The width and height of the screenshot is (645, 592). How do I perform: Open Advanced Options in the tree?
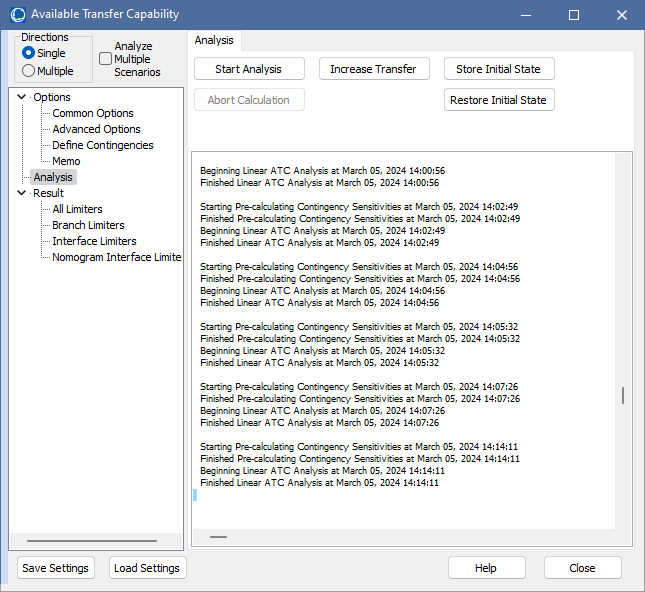pyautogui.click(x=96, y=129)
